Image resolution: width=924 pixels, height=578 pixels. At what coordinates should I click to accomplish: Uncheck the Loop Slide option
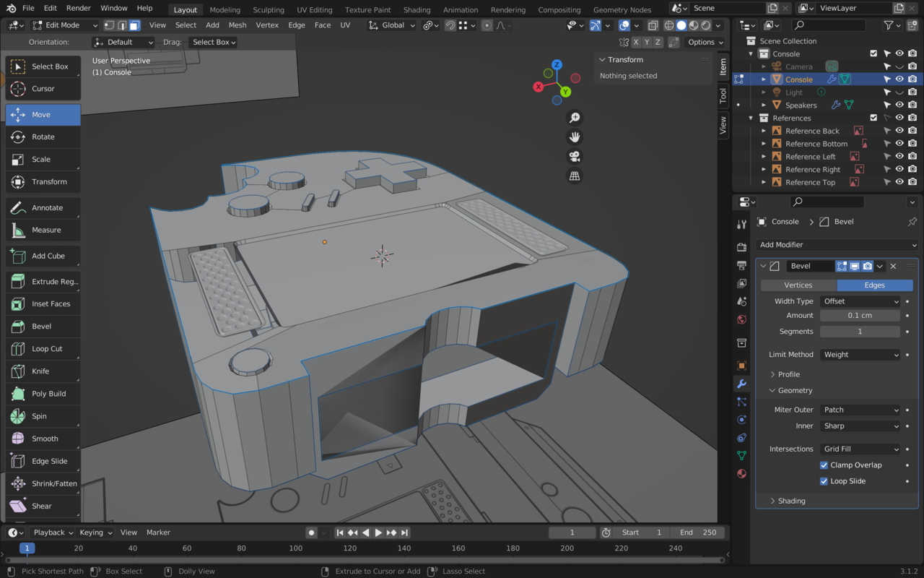pyautogui.click(x=824, y=481)
